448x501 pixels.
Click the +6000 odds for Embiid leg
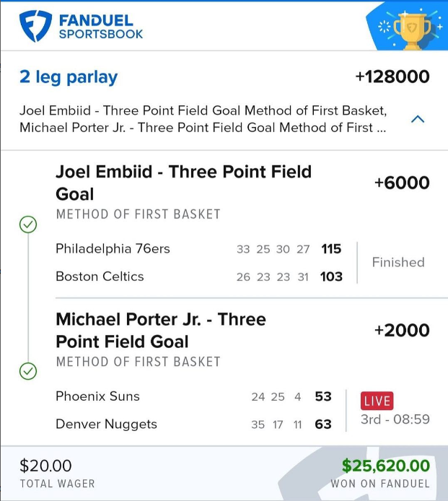coord(402,183)
